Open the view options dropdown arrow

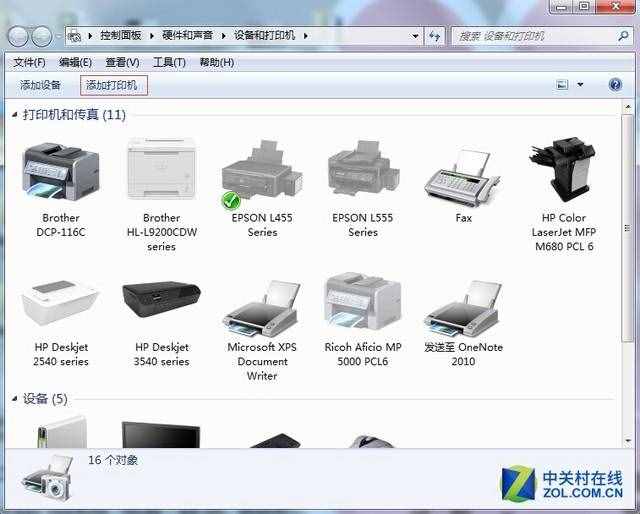[580, 85]
